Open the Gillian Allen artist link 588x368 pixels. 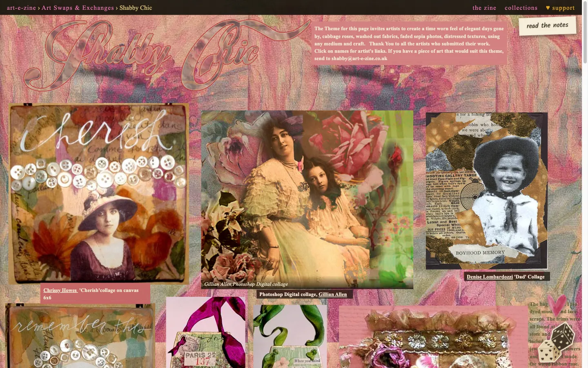pos(332,294)
